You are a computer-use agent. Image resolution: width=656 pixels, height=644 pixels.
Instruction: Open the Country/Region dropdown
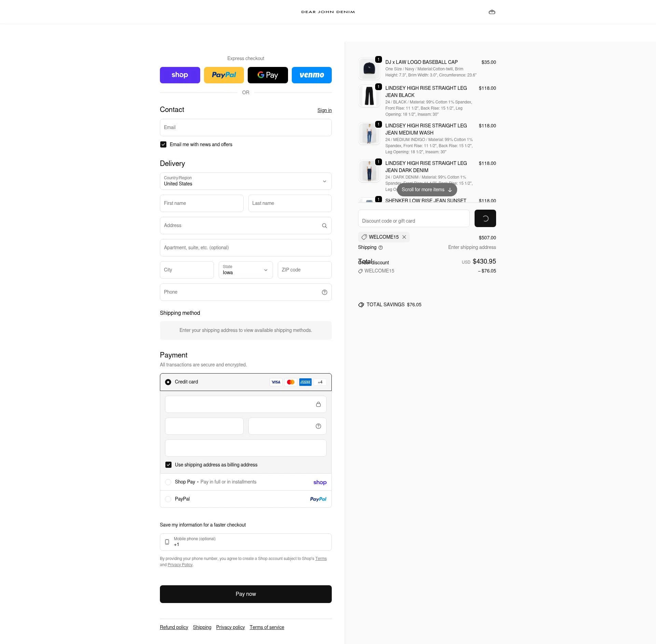coord(246,181)
